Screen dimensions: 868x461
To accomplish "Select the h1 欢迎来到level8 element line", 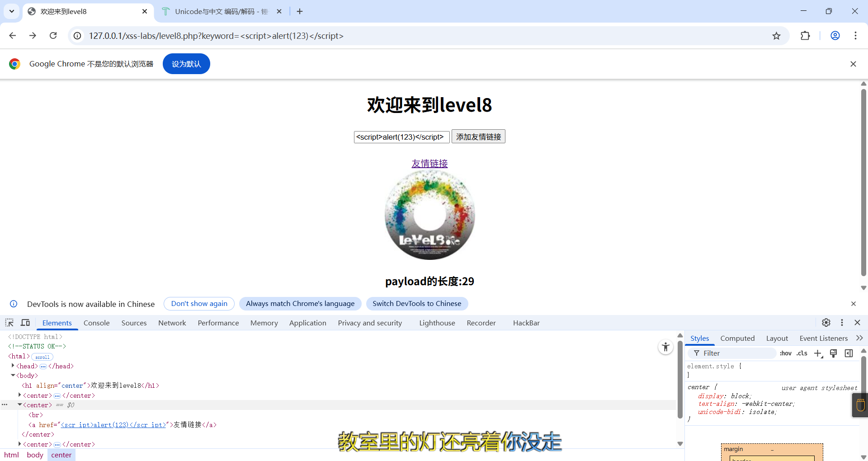I will [x=90, y=386].
